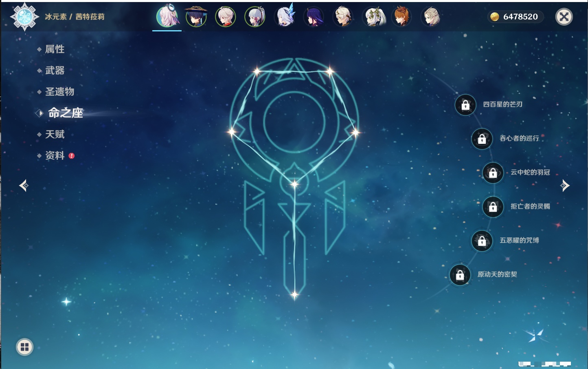Pick Nahida's portrait with green leaf ornament
Image resolution: width=588 pixels, height=369 pixels.
point(373,17)
